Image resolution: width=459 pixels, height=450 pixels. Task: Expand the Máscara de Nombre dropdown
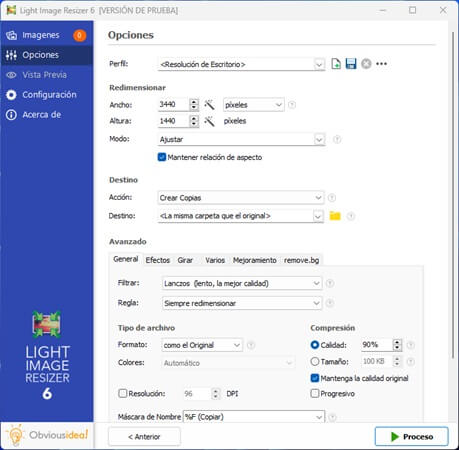pos(319,417)
